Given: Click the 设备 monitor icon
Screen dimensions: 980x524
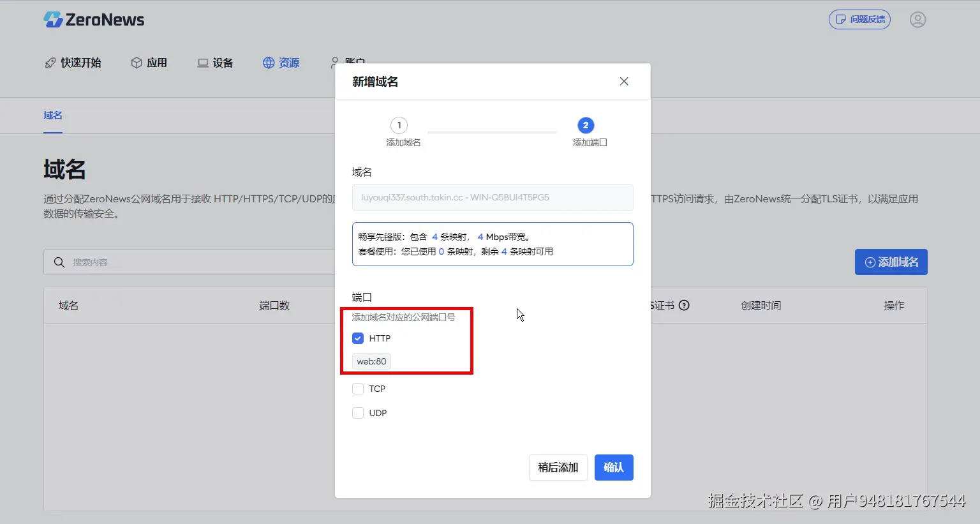Looking at the screenshot, I should [x=201, y=63].
